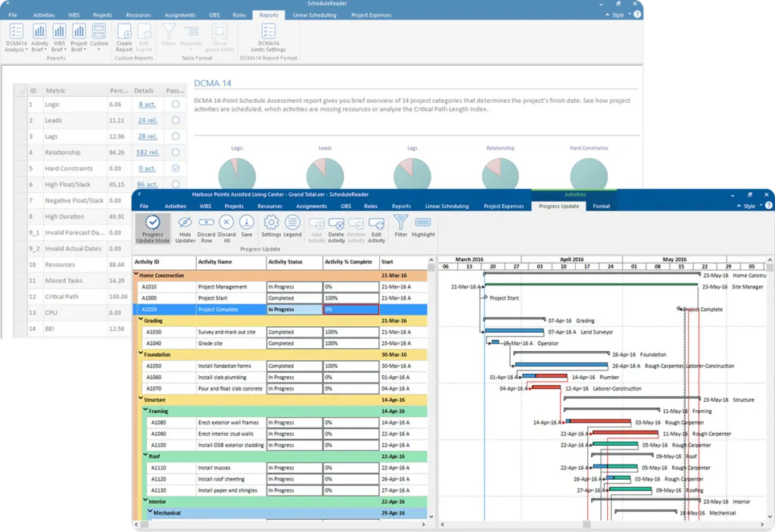
Task: Open WBS Brief report icon
Action: [x=59, y=38]
